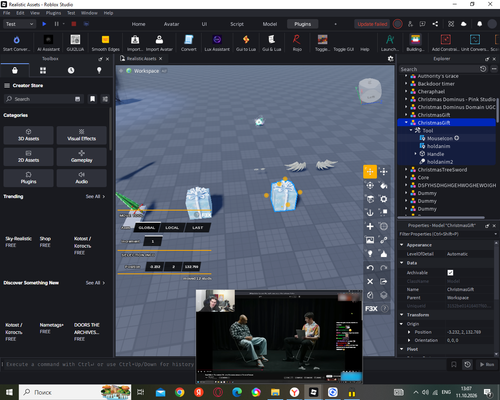
Task: Open the Toolbox creations lightbulb tab
Action: point(99,70)
